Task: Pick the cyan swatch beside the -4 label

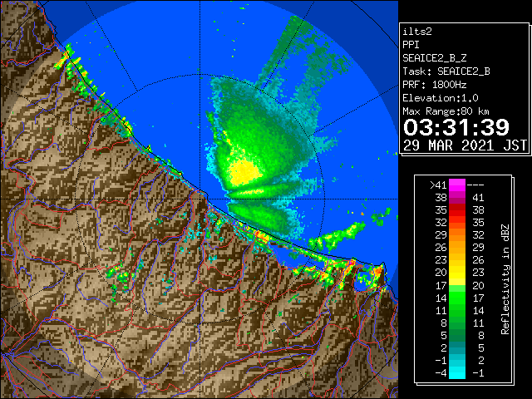Action: [x=457, y=373]
